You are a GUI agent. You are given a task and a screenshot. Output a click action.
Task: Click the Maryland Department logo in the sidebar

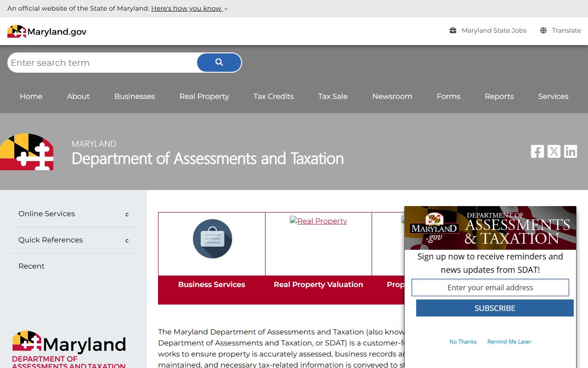point(69,349)
